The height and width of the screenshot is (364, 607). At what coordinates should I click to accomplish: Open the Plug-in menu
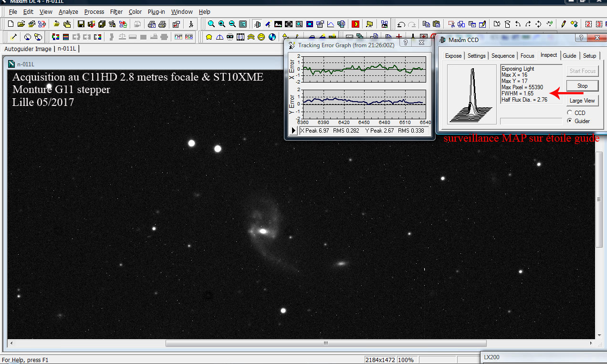pyautogui.click(x=157, y=11)
